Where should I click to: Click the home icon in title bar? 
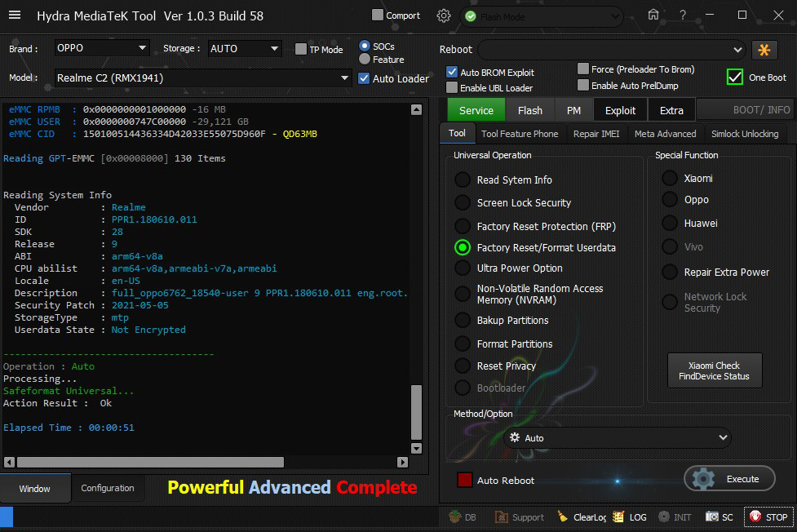coord(653,15)
